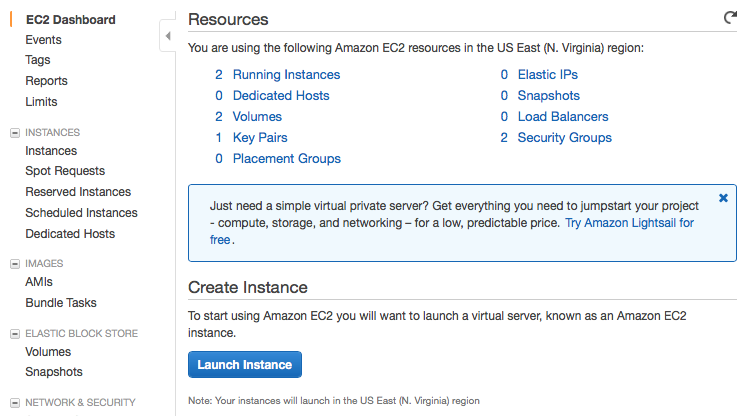This screenshot has width=747, height=416.
Task: Click the Elastic IPs resource link
Action: pos(547,75)
